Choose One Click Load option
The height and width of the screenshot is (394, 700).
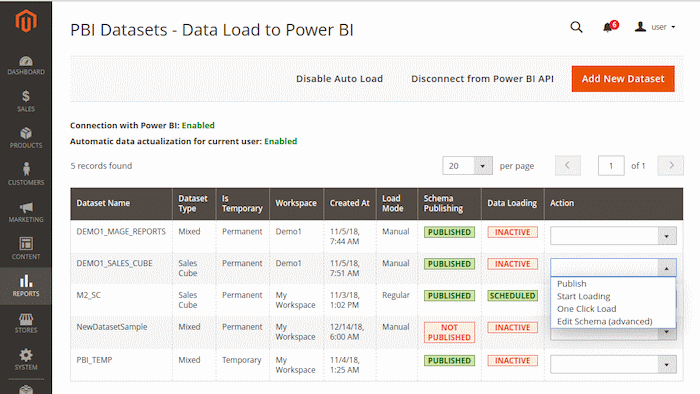[x=586, y=309]
